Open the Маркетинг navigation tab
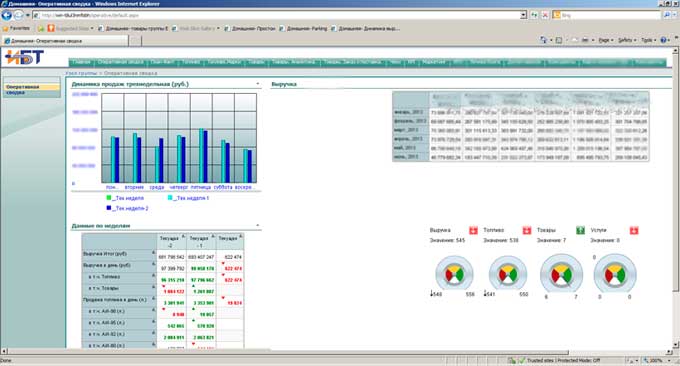 (x=433, y=62)
